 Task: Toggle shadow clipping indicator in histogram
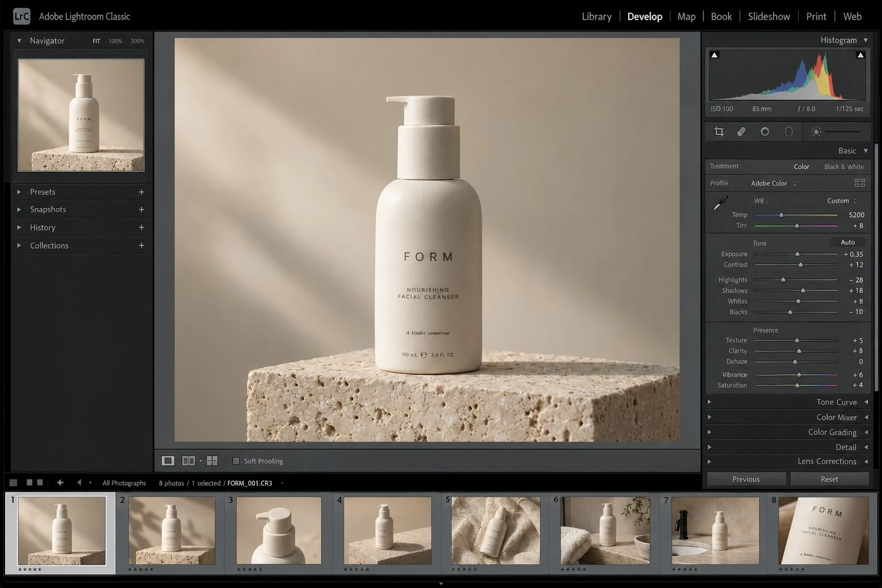pos(714,55)
